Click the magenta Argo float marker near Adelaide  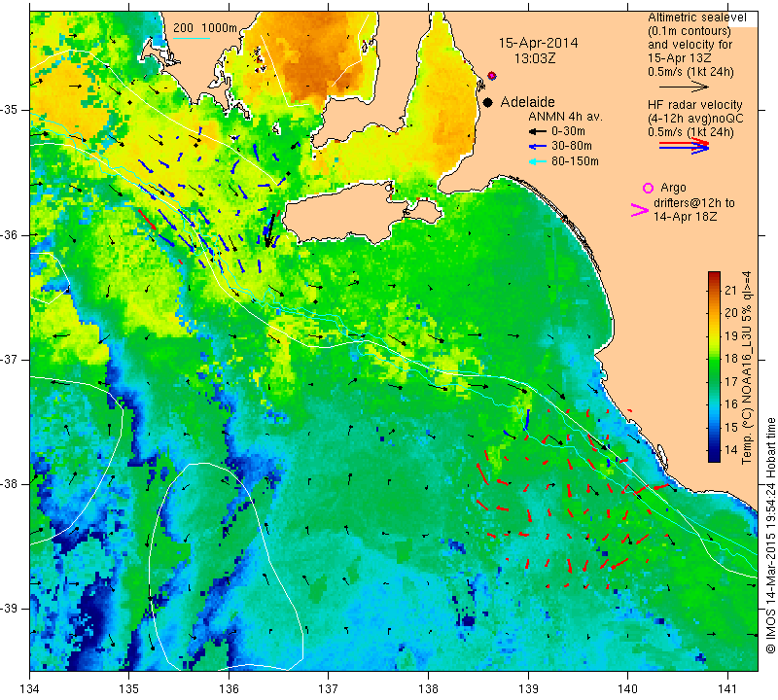point(492,76)
